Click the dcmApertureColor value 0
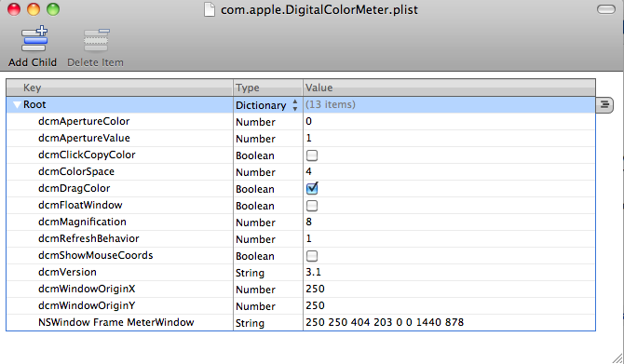The height and width of the screenshot is (364, 624). [x=309, y=121]
